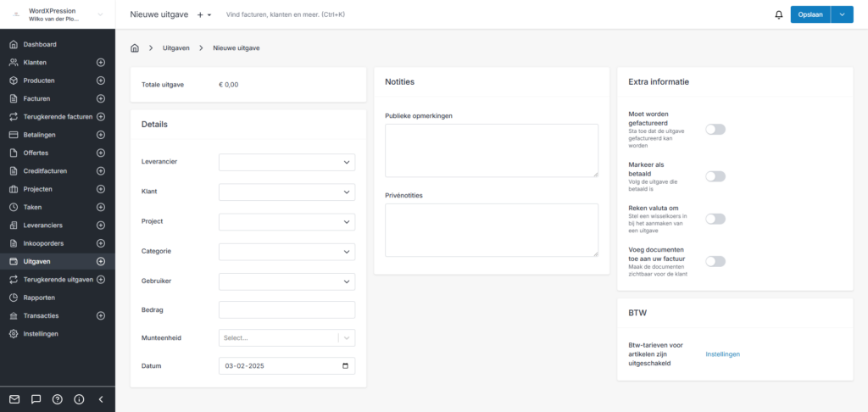Click the help question mark icon
Screen dimensions: 868x412
[57, 398]
